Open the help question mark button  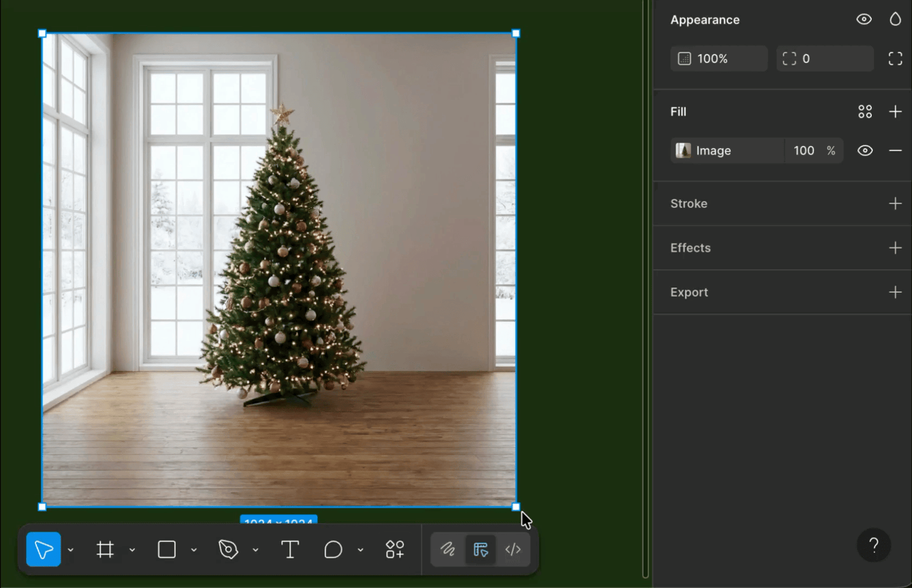(x=874, y=546)
